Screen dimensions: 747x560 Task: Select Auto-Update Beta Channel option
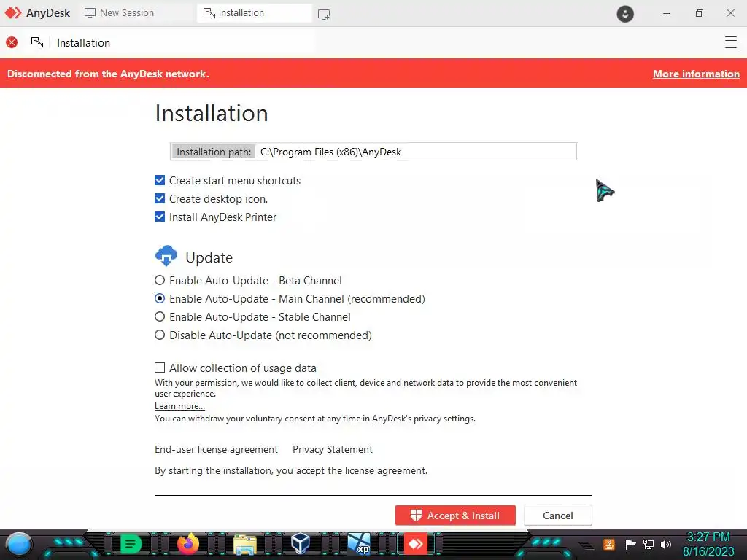pyautogui.click(x=160, y=280)
